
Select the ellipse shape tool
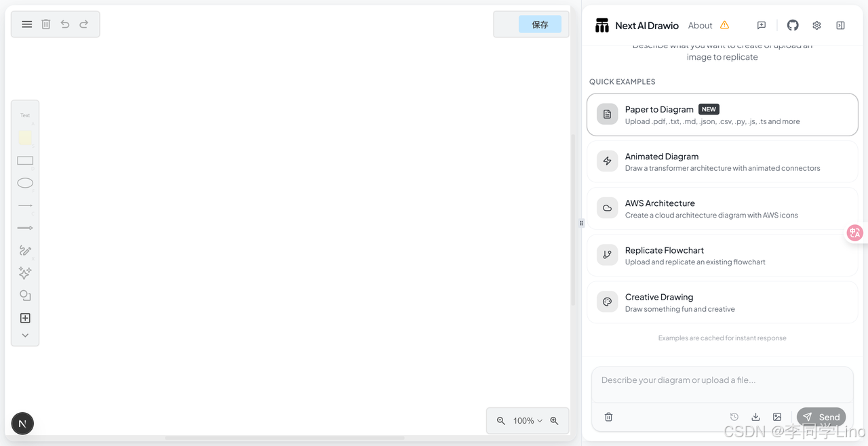[x=25, y=183]
